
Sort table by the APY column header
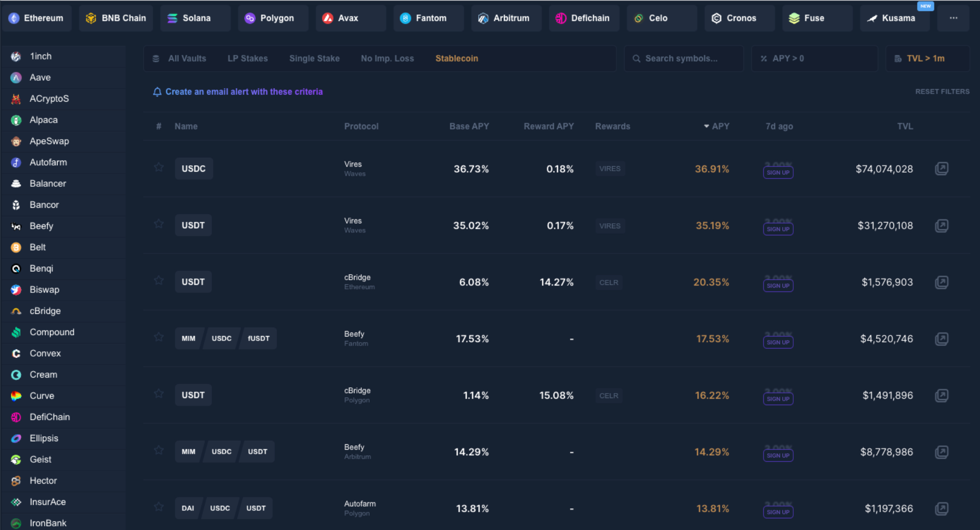click(720, 126)
